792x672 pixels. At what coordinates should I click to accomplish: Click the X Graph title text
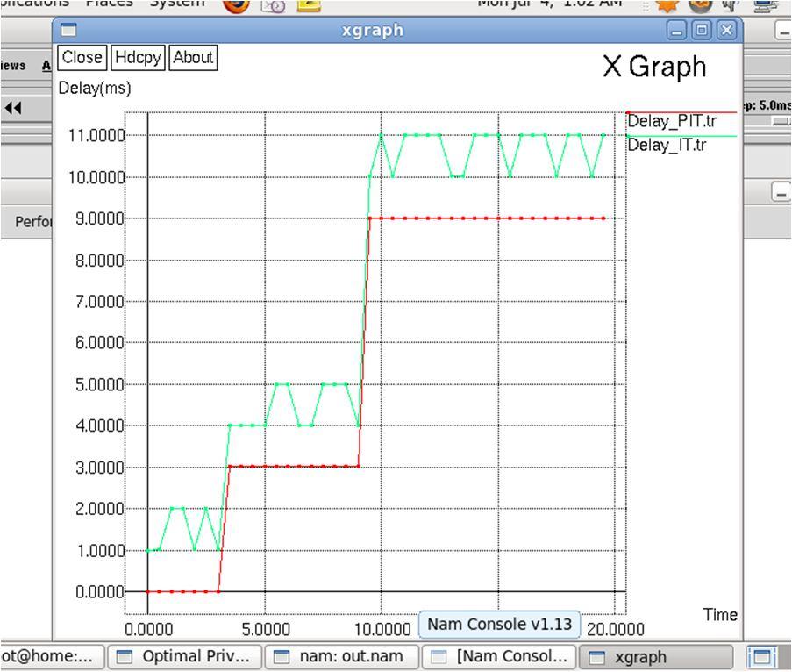click(654, 66)
